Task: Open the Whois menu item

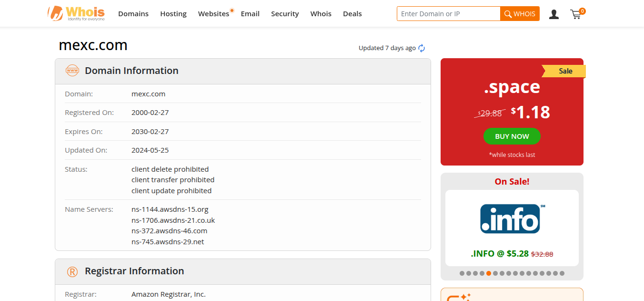Action: 321,14
